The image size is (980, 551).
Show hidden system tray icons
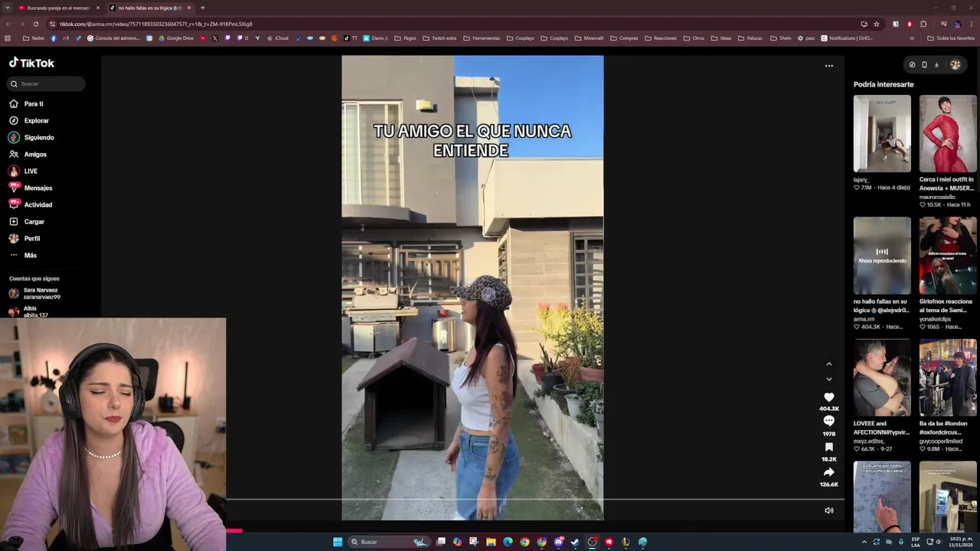click(x=864, y=542)
